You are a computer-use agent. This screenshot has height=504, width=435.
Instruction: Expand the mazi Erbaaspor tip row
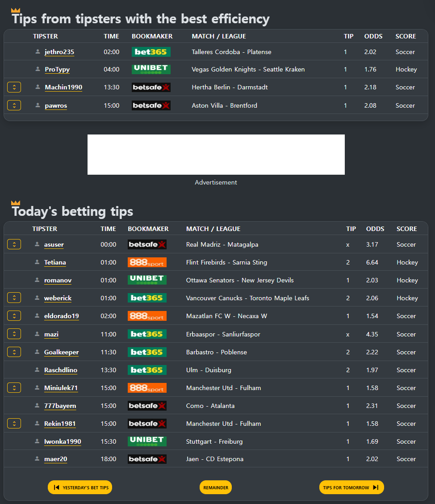(14, 334)
